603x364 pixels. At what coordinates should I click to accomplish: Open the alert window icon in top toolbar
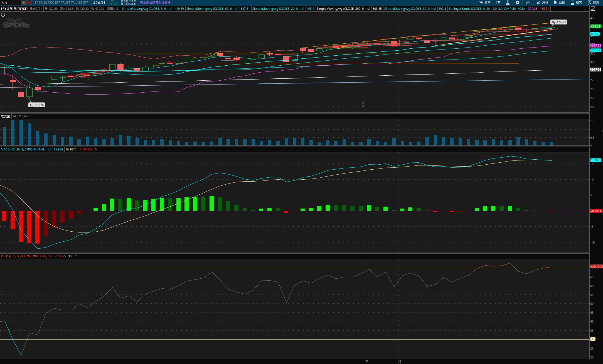coord(498,3)
